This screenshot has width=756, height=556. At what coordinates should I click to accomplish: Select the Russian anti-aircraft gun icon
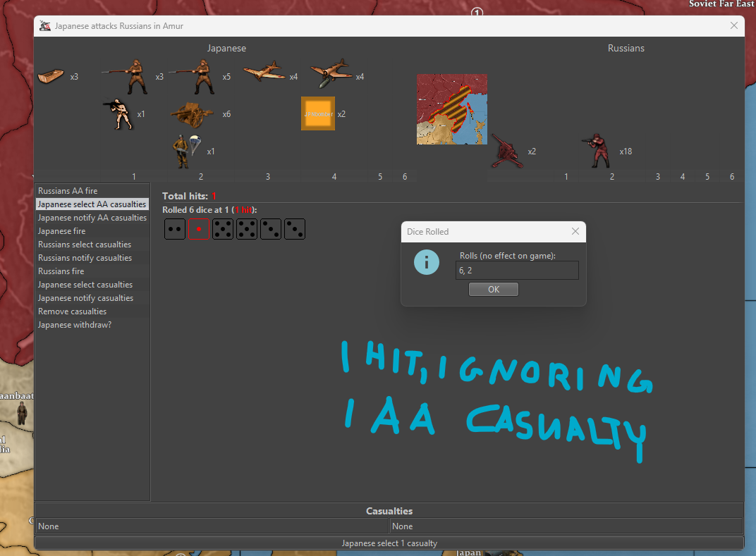[x=507, y=151]
